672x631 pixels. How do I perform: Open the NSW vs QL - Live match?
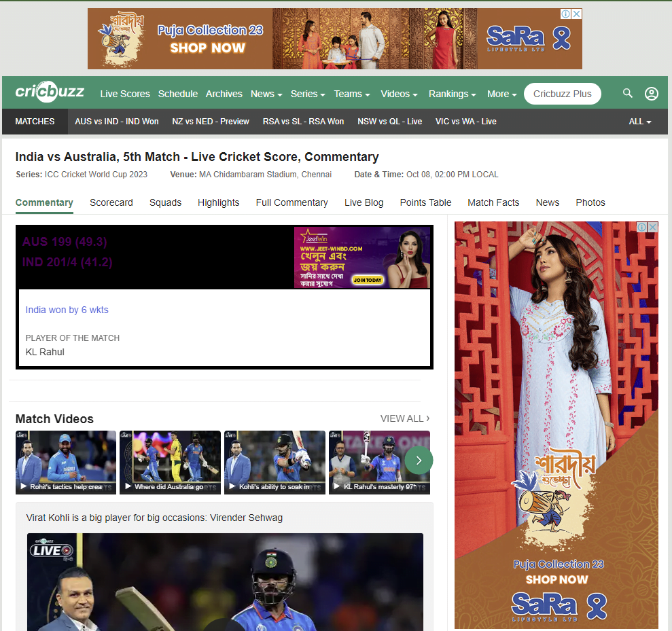tap(389, 122)
